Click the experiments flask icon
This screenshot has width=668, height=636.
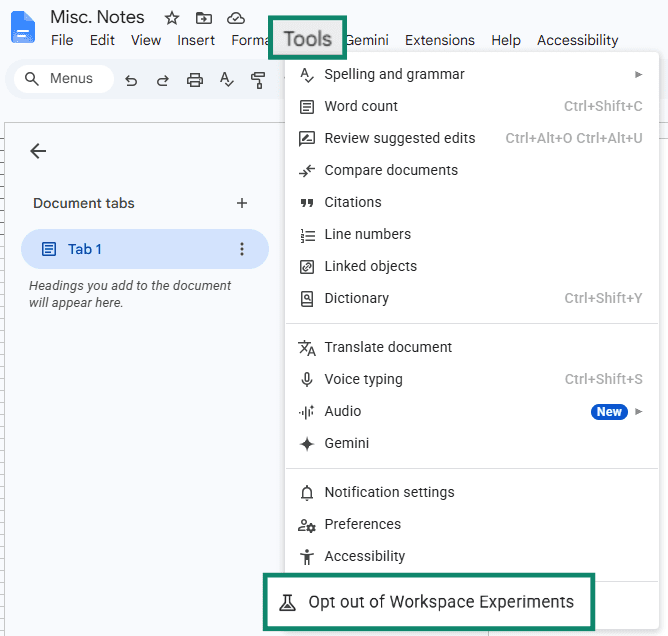click(x=287, y=602)
